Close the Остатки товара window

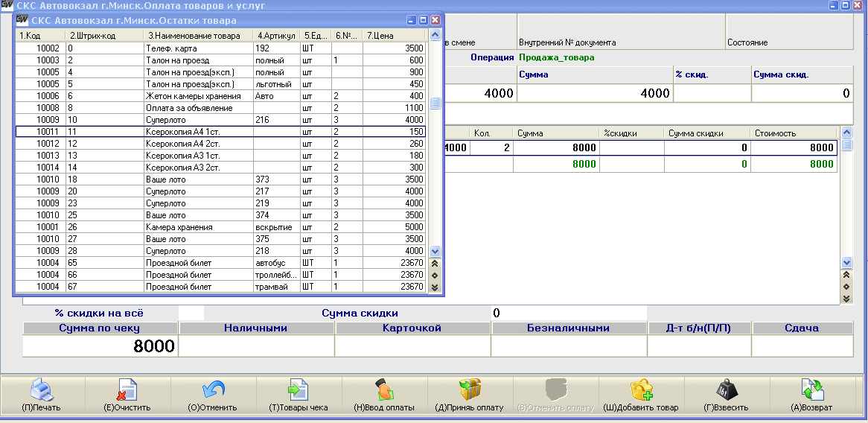[435, 20]
